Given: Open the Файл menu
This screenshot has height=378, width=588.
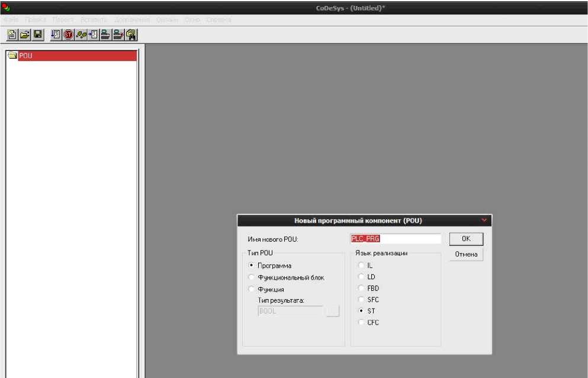Looking at the screenshot, I should [x=11, y=20].
